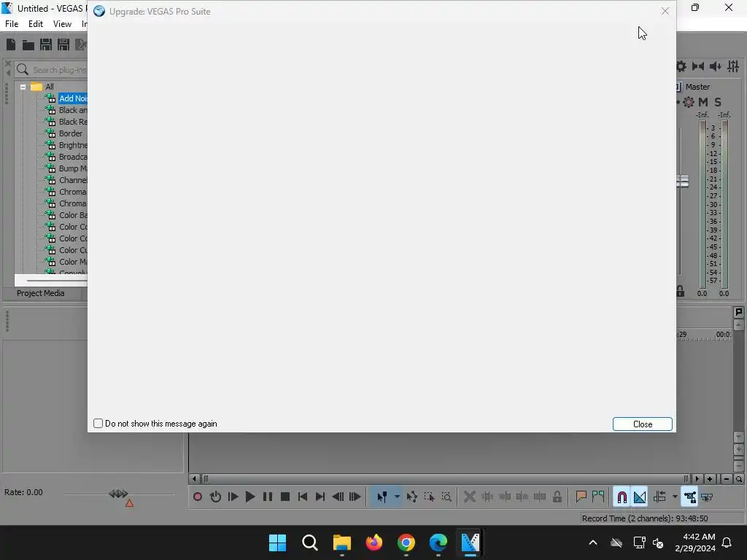
Task: Select the Selection Edit tool
Action: 429,497
